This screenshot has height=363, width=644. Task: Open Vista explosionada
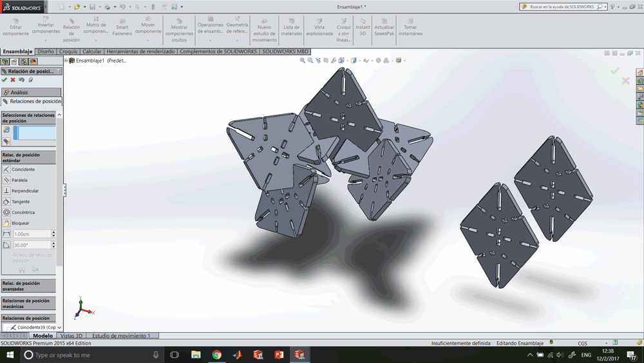click(319, 28)
